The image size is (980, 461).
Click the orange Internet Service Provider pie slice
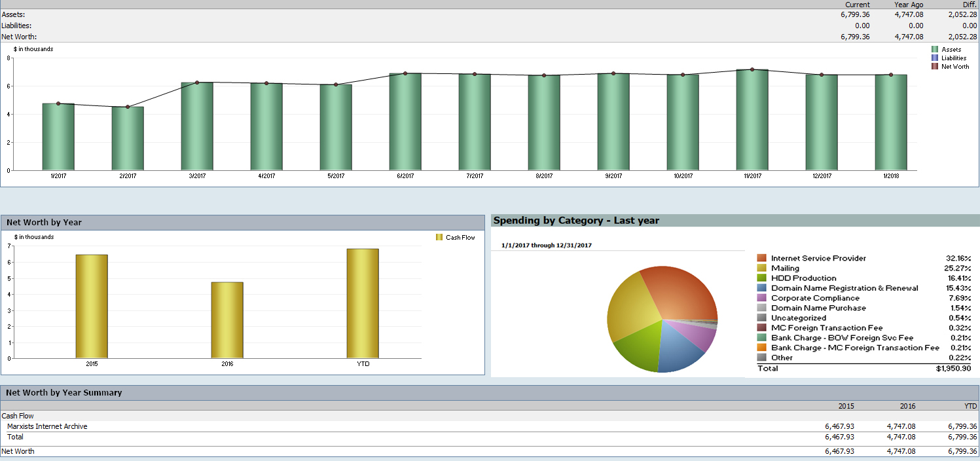(x=681, y=290)
